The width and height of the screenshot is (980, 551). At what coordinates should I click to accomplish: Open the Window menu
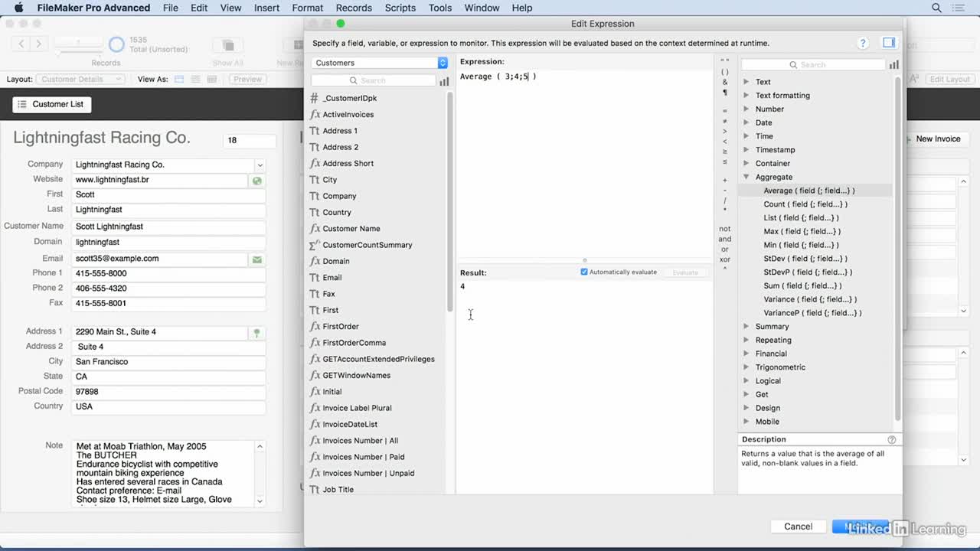pos(482,8)
